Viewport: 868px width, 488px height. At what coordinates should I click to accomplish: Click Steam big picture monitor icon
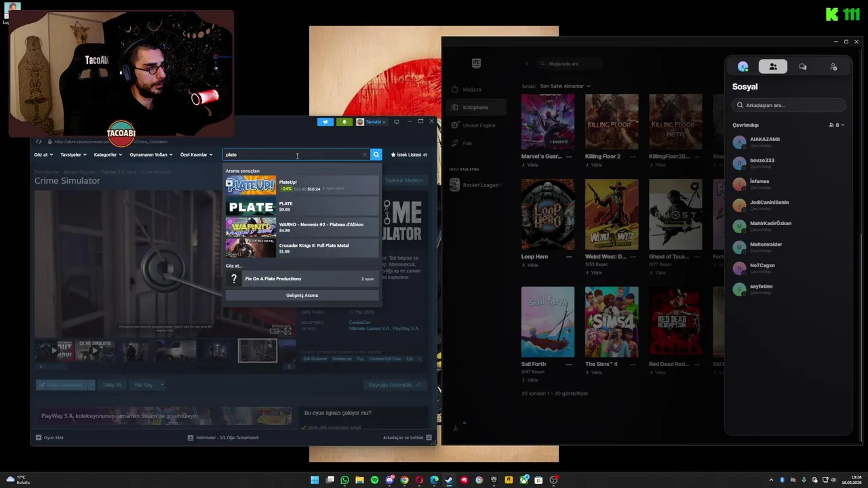tap(397, 122)
